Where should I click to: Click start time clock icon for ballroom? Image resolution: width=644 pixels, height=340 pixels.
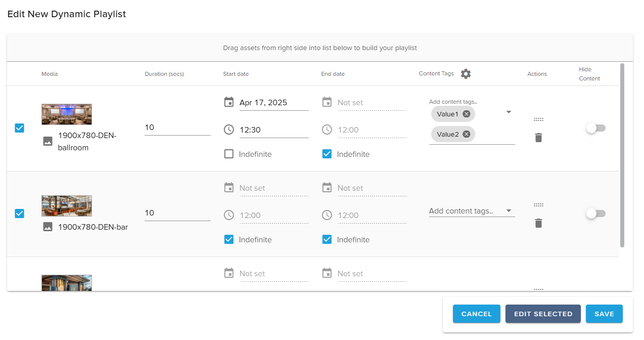point(229,130)
